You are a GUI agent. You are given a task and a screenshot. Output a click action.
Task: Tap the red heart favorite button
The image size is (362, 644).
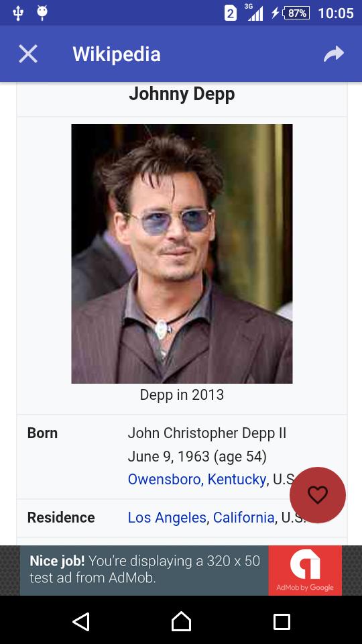(318, 494)
